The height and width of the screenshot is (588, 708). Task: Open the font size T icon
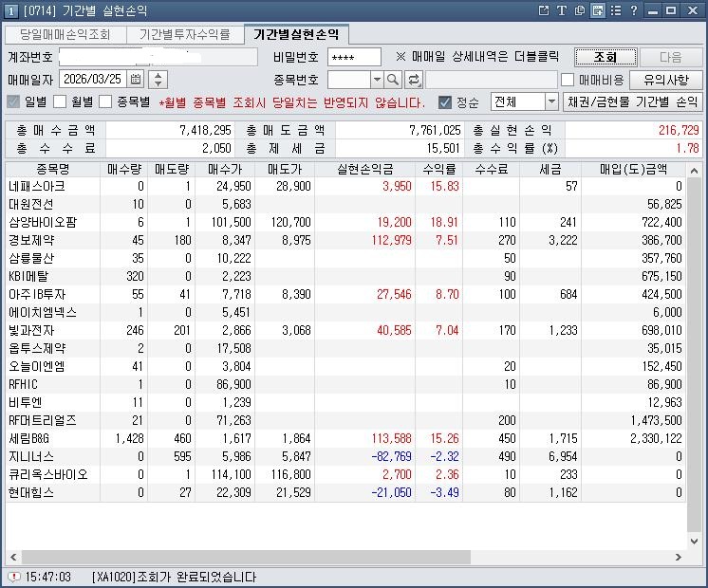click(561, 10)
